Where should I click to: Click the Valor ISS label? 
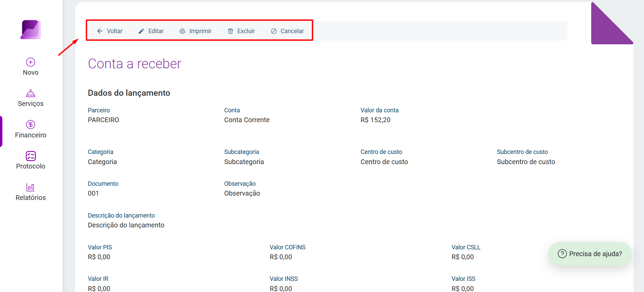(x=463, y=279)
